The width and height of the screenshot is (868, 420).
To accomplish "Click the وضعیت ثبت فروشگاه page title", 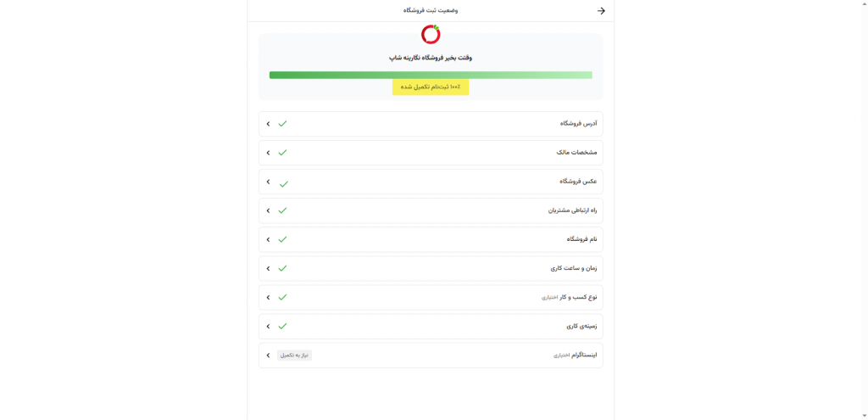I will [x=431, y=10].
